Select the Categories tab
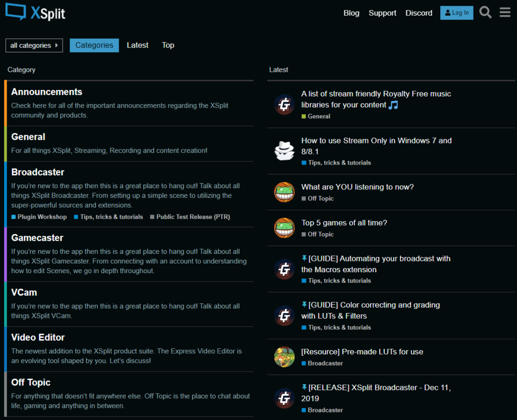This screenshot has width=517, height=420. 94,45
